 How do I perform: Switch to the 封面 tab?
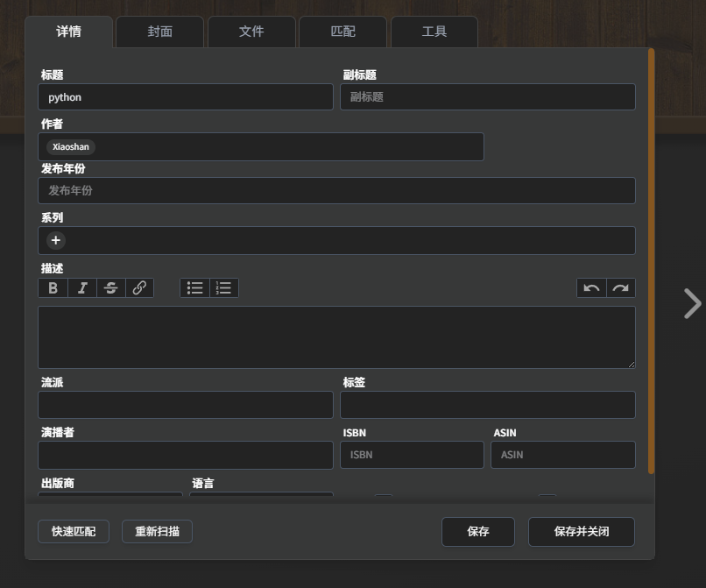(160, 32)
